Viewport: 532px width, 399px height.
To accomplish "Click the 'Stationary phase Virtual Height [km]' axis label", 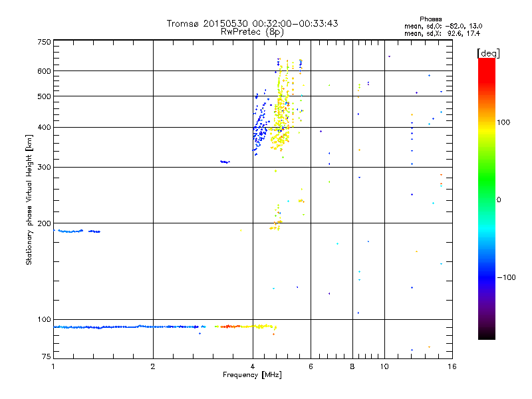I will click(29, 200).
